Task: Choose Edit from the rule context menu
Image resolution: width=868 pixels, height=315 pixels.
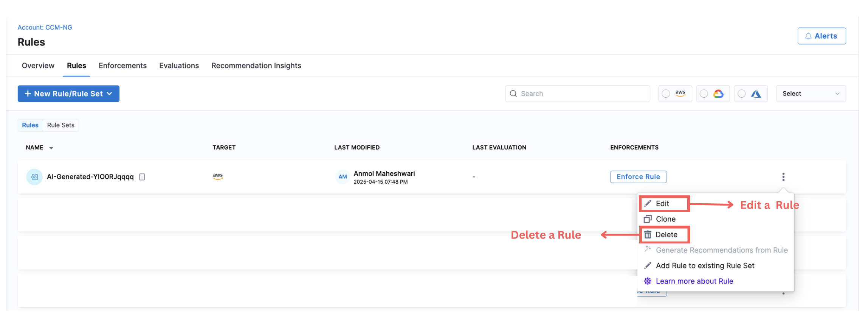Action: [x=662, y=204]
